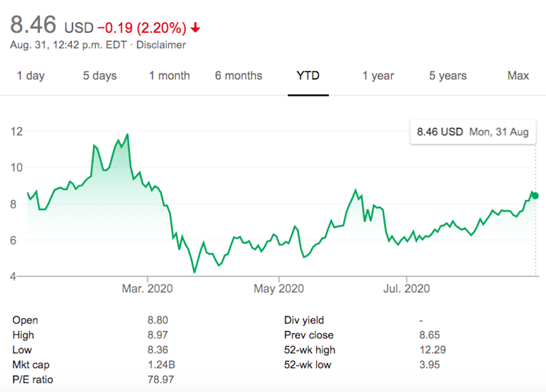Click the red down arrow icon
The height and width of the screenshot is (392, 546).
click(195, 27)
